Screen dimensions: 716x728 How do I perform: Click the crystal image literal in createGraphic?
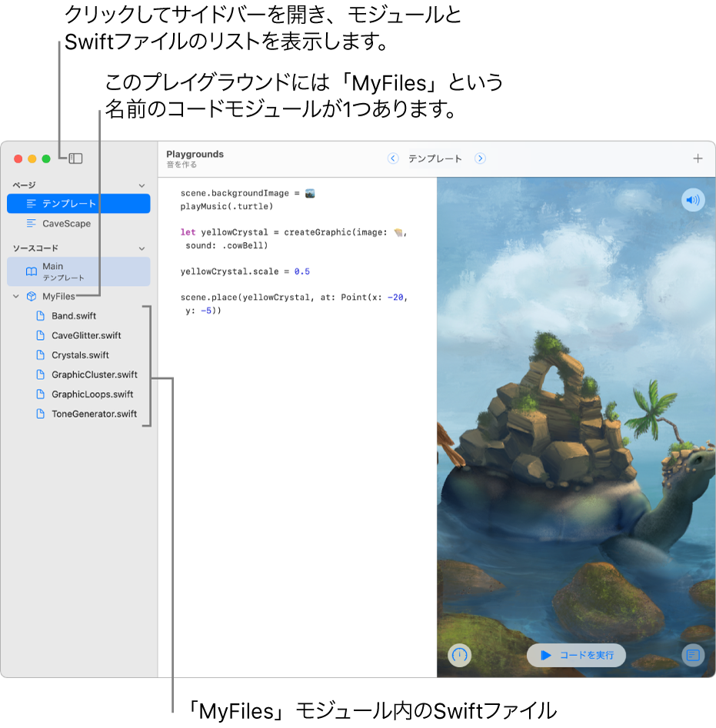[398, 232]
